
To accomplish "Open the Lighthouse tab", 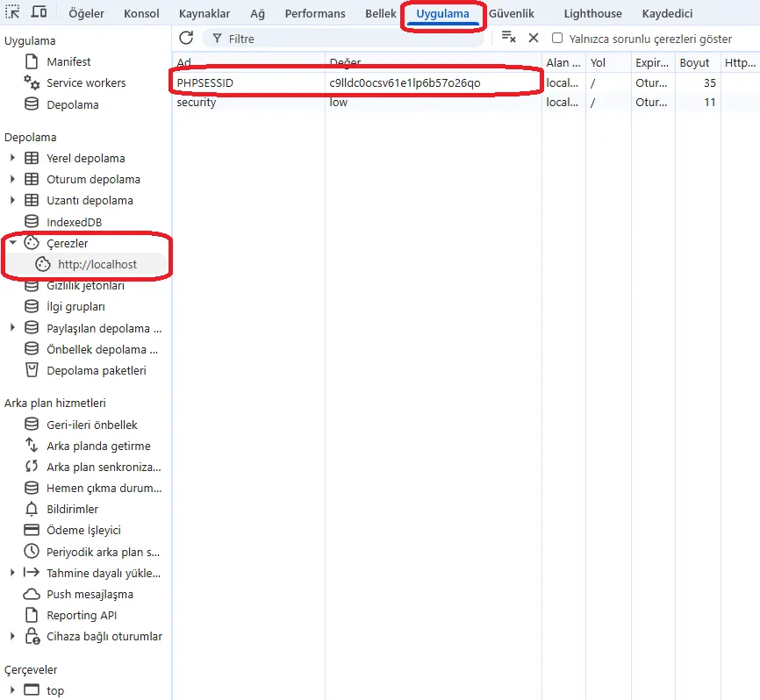I will tap(592, 13).
